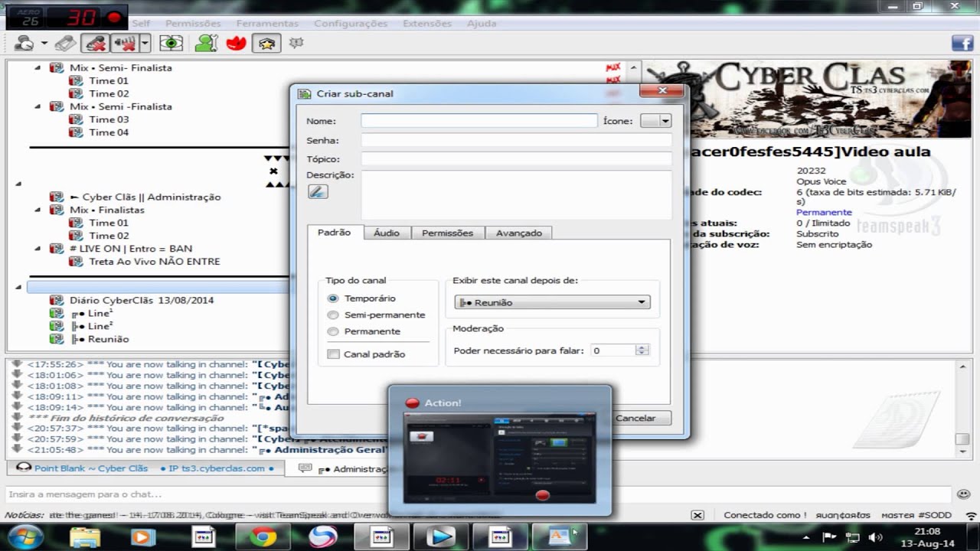Viewport: 980px width, 551px height.
Task: Select Treta Ao Vivo NÃO ENTRE channel
Action: [154, 262]
